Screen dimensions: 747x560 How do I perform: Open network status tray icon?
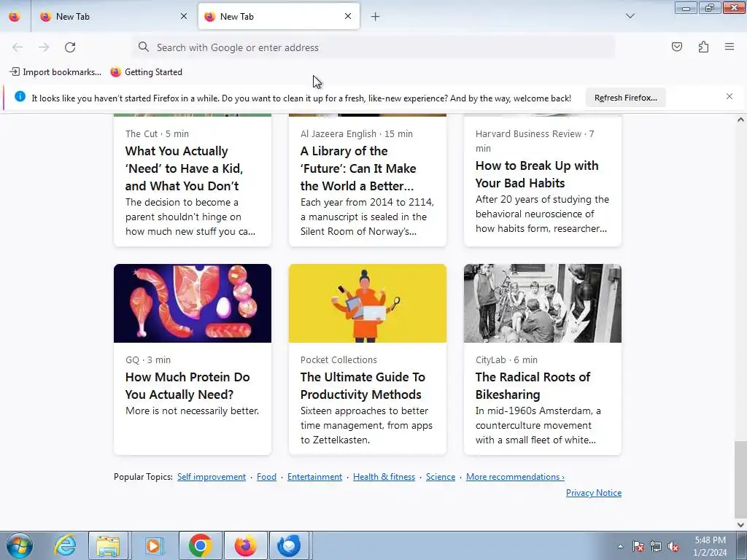[656, 546]
